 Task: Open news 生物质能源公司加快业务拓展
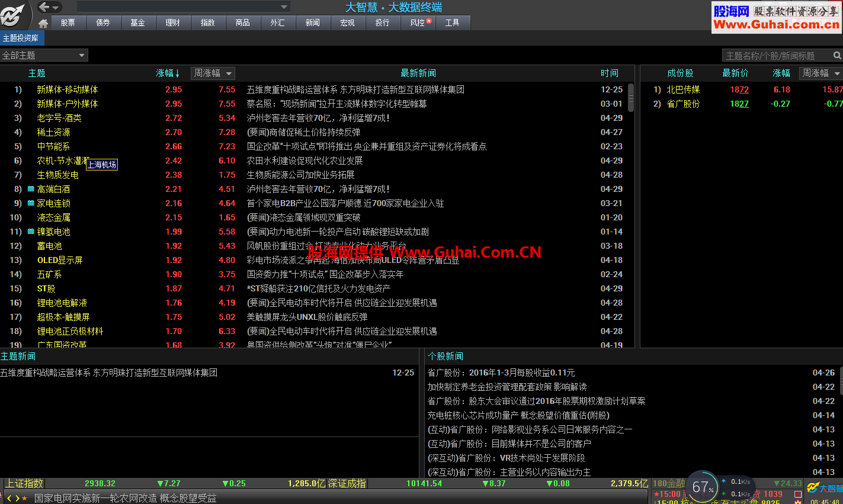tap(300, 175)
